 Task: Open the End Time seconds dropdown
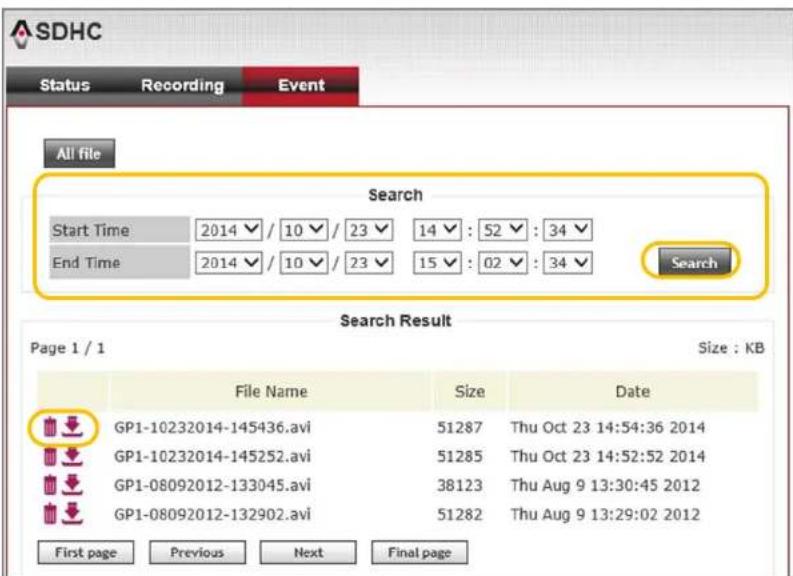tap(567, 263)
